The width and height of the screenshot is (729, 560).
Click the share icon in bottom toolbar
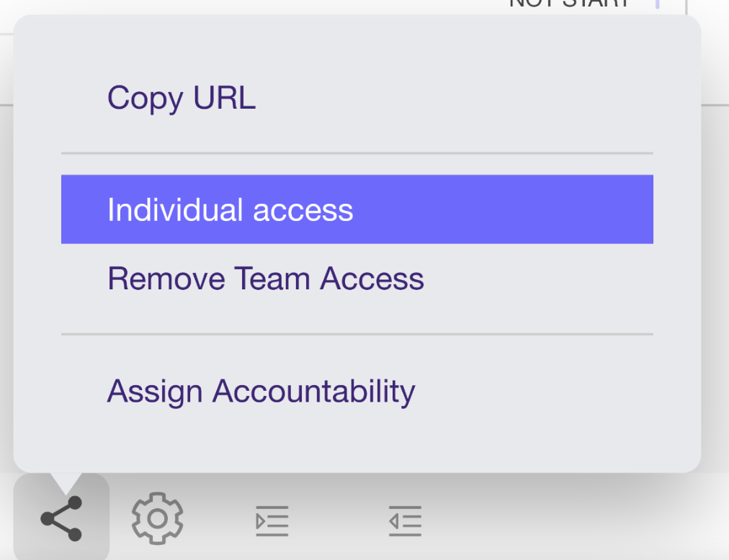pyautogui.click(x=61, y=518)
